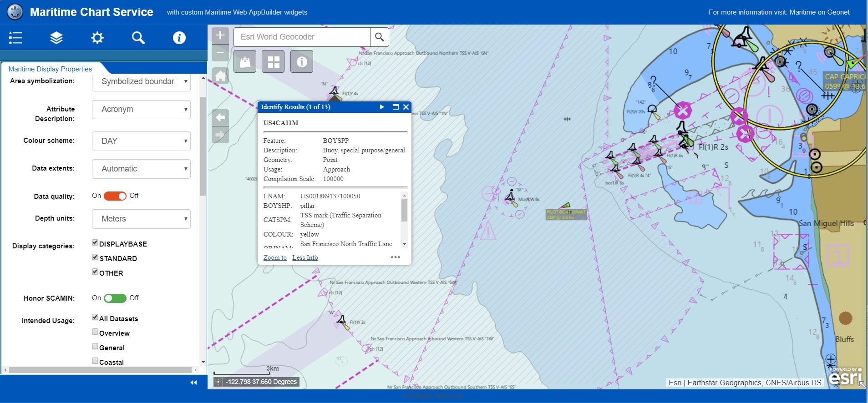Open the Depth units dropdown

pyautogui.click(x=141, y=219)
